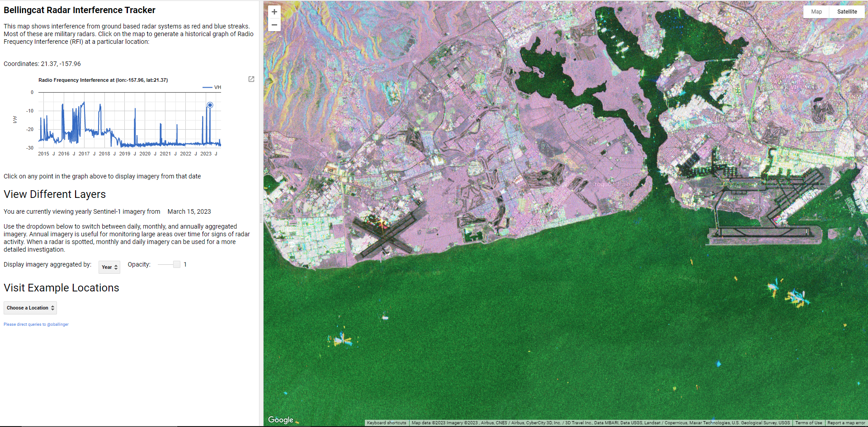Click the panel divider drag handle
This screenshot has height=427, width=868.
coord(261,213)
